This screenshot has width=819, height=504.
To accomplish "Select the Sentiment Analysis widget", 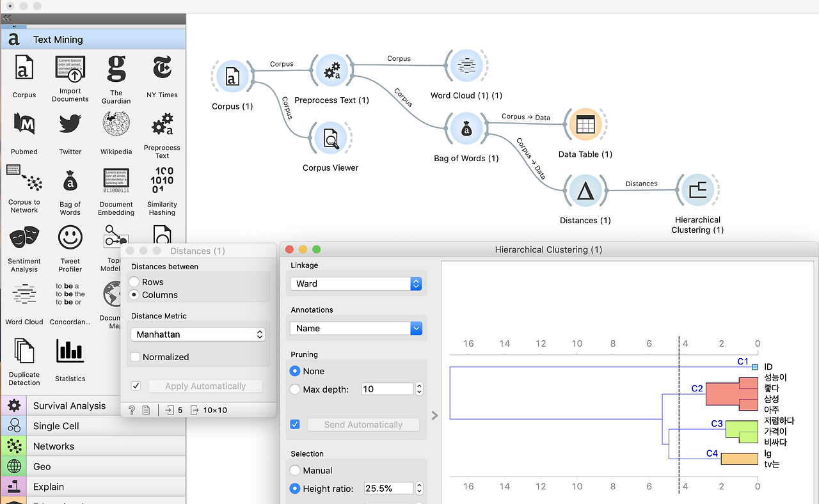I will pyautogui.click(x=24, y=249).
